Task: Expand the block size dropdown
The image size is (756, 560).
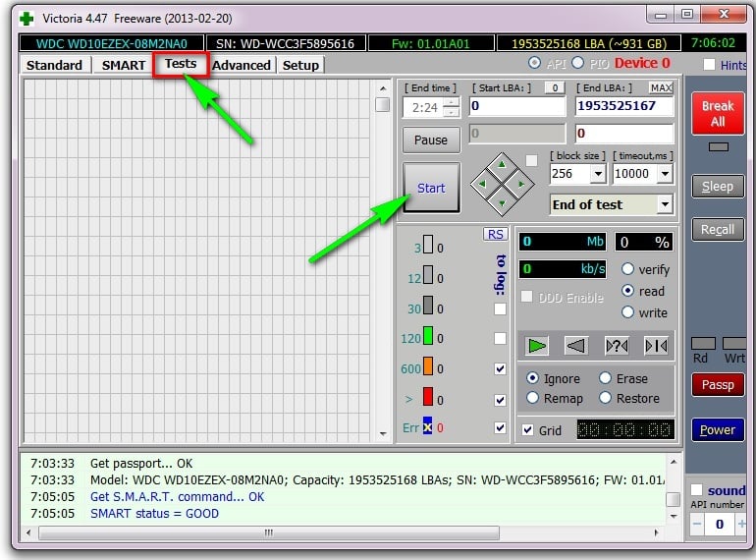Action: click(x=598, y=174)
